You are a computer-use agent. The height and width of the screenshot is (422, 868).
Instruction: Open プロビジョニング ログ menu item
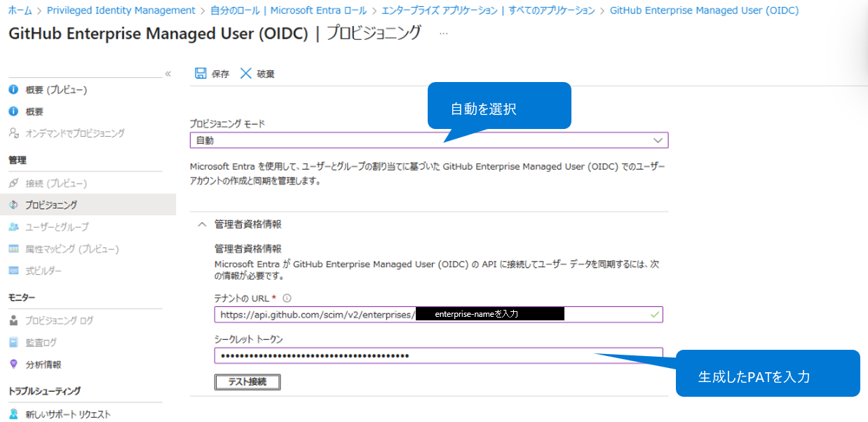pyautogui.click(x=59, y=320)
